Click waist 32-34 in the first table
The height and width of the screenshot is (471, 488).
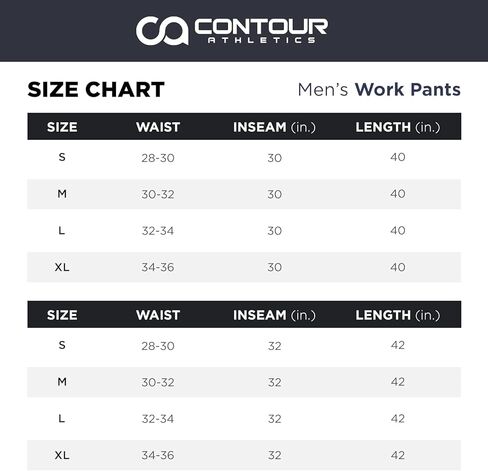pos(158,231)
